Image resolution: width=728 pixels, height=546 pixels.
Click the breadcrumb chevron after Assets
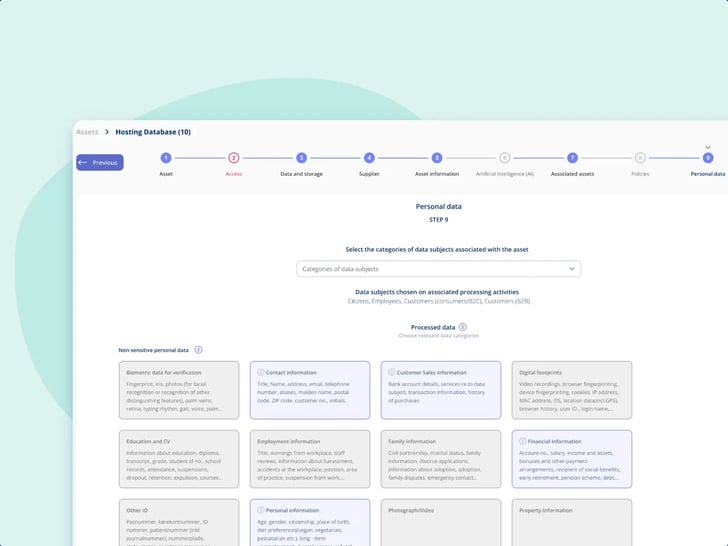click(x=107, y=132)
